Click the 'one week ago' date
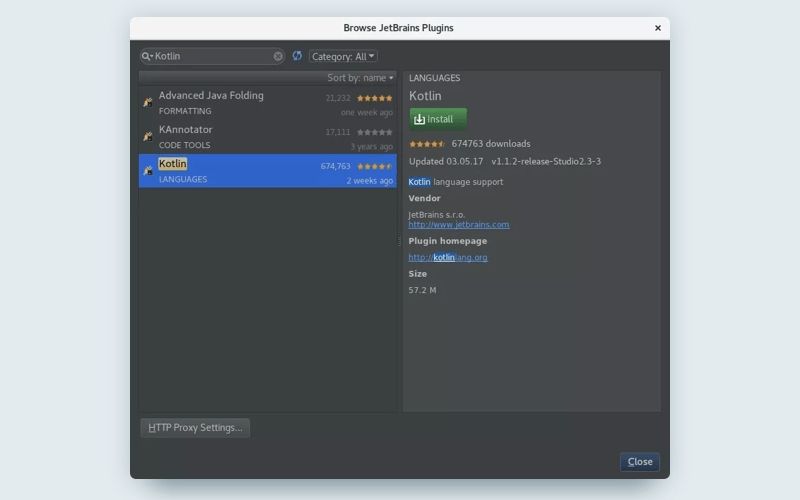This screenshot has width=800, height=500. [367, 112]
